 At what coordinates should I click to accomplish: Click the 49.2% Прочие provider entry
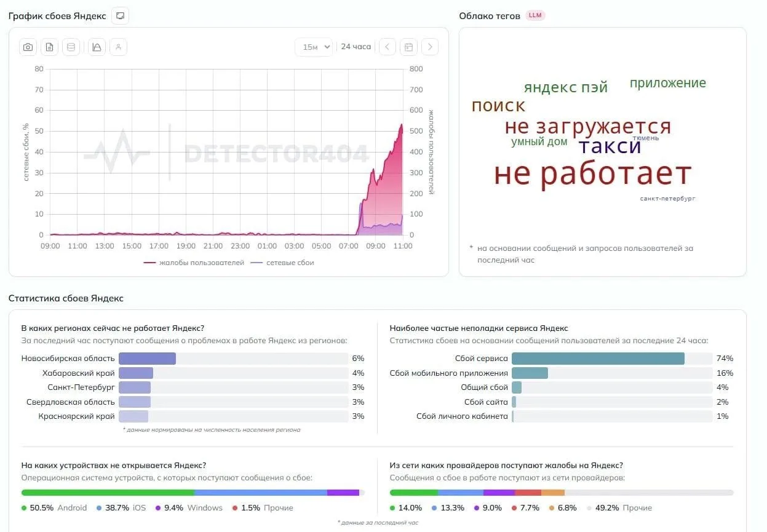click(x=619, y=508)
